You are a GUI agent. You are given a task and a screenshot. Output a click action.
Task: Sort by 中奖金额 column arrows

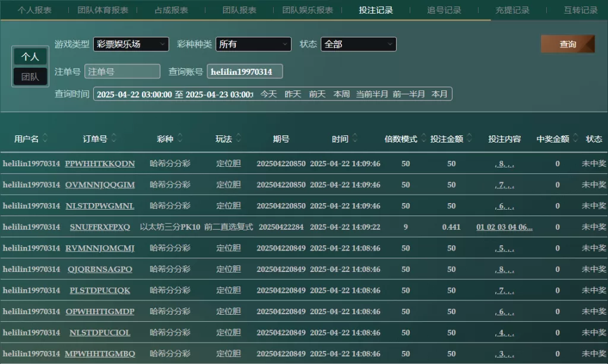click(x=575, y=138)
